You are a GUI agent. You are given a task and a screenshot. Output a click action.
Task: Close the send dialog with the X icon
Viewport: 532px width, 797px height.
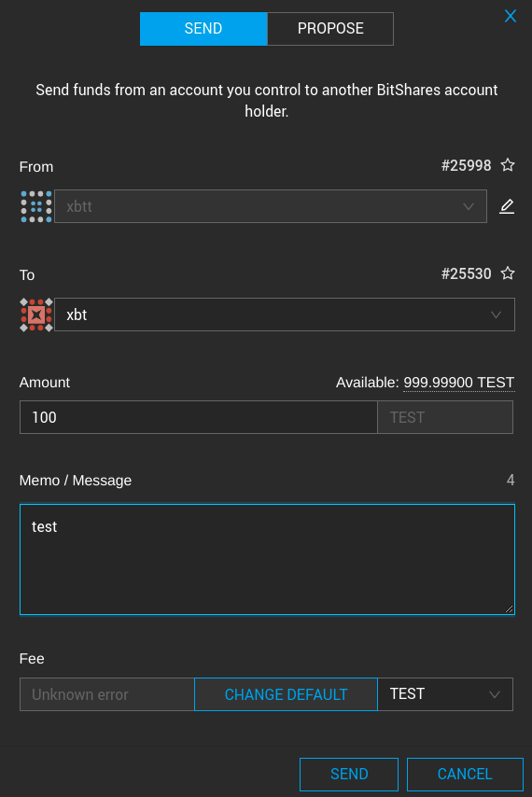pos(511,16)
